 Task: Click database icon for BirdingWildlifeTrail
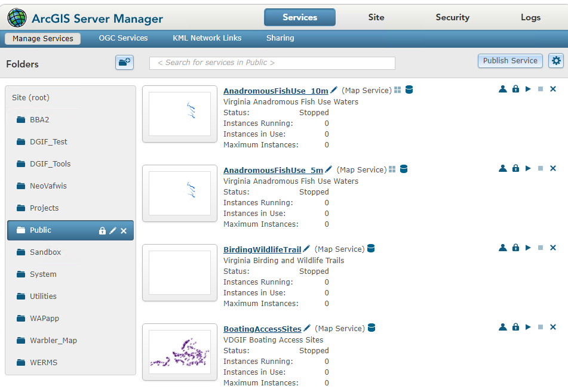(x=371, y=248)
